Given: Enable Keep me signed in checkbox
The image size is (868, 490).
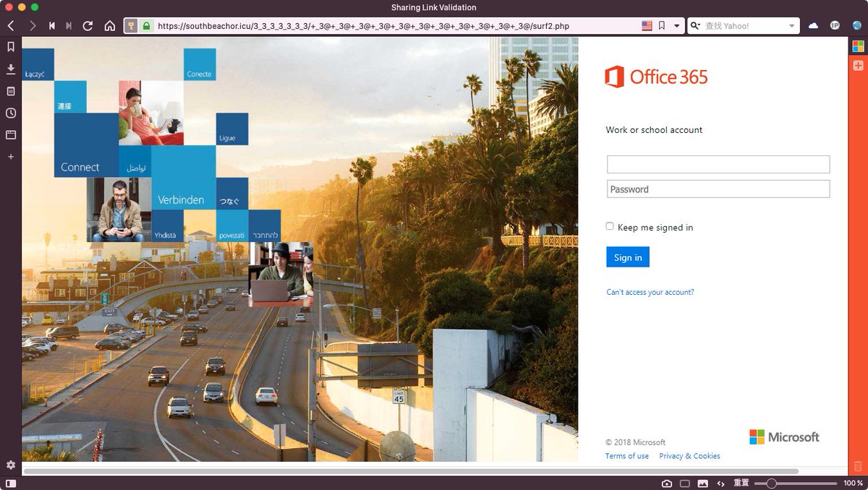Looking at the screenshot, I should (610, 226).
